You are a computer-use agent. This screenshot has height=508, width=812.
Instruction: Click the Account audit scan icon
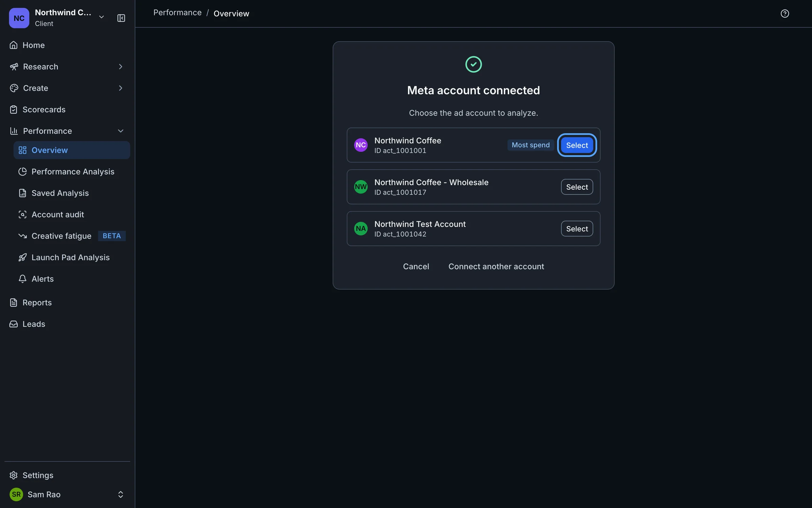[22, 214]
